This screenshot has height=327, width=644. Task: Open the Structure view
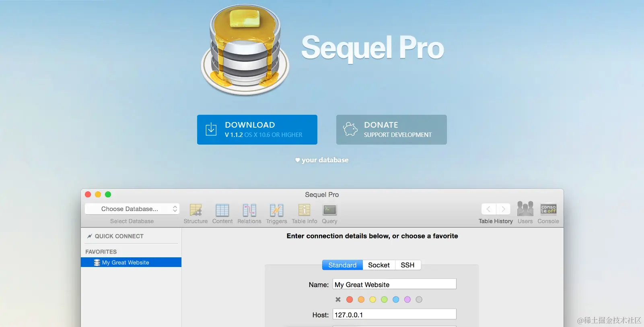pyautogui.click(x=195, y=214)
